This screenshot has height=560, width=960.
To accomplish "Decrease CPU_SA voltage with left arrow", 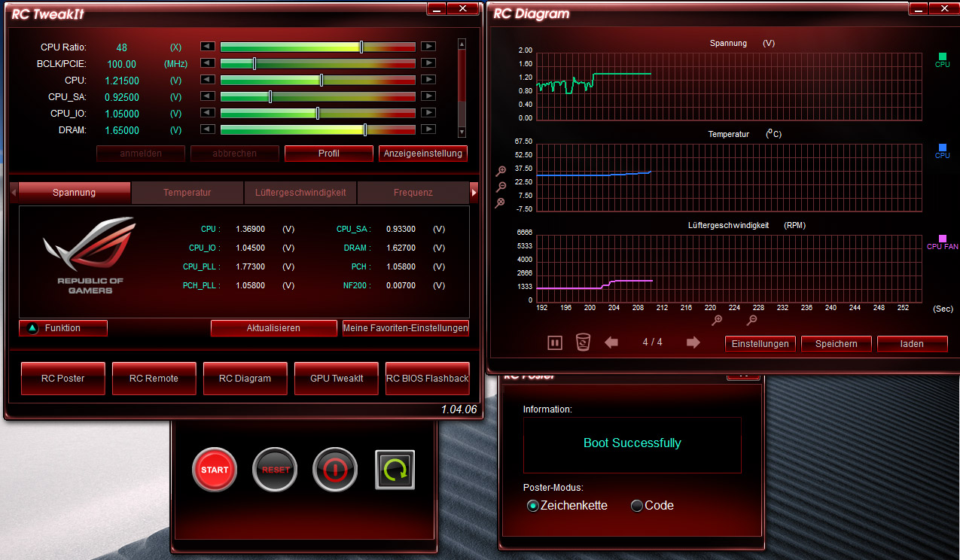I will 207,96.
